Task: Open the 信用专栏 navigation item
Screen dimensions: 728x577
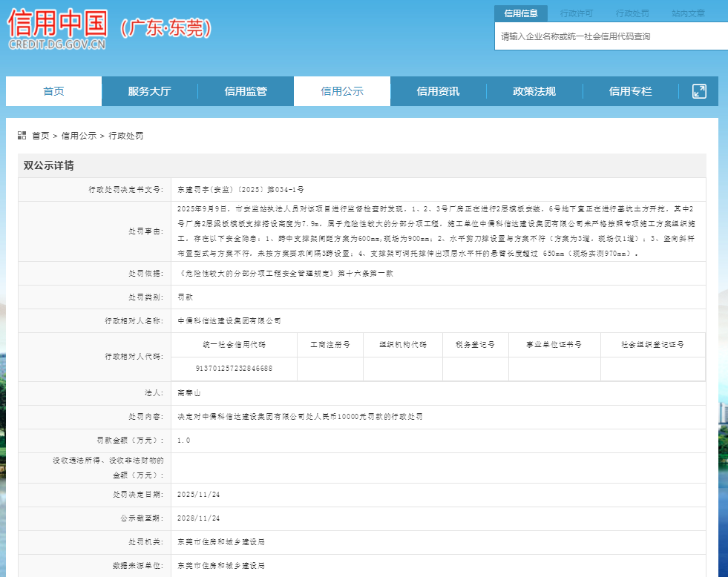Action: click(630, 91)
